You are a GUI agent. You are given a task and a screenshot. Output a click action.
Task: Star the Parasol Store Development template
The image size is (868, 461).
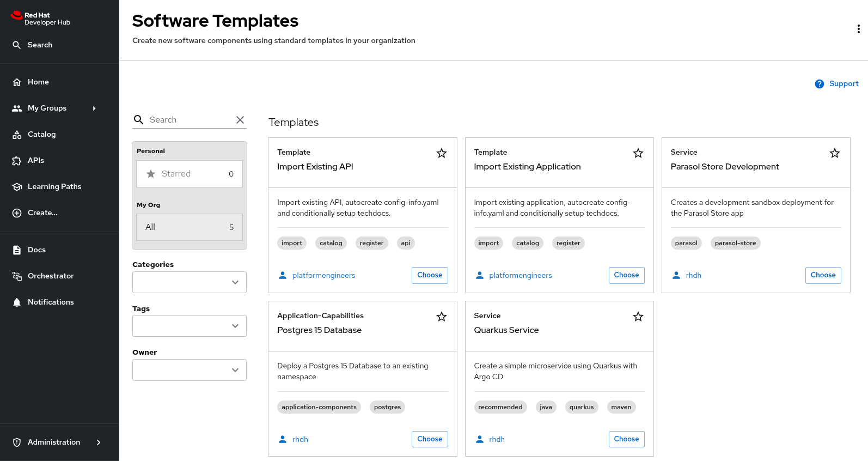click(835, 153)
